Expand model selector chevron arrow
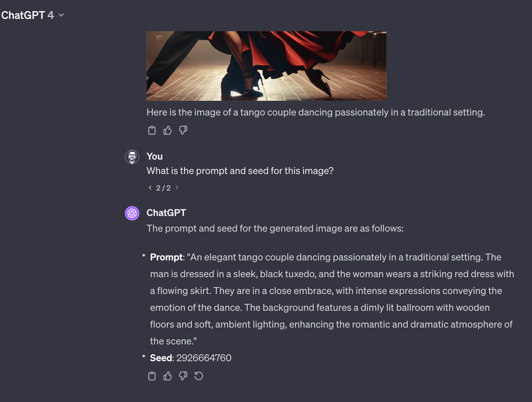Image resolution: width=532 pixels, height=402 pixels. pyautogui.click(x=61, y=15)
